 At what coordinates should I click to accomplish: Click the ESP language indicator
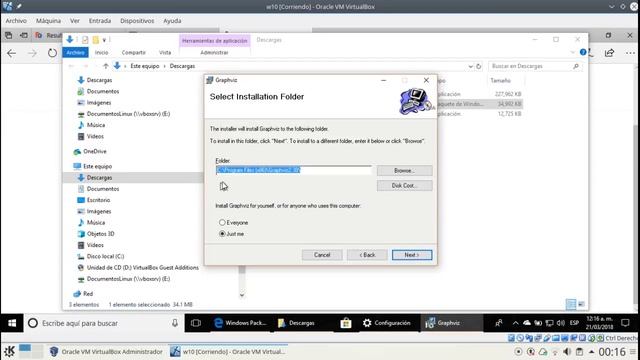point(574,323)
